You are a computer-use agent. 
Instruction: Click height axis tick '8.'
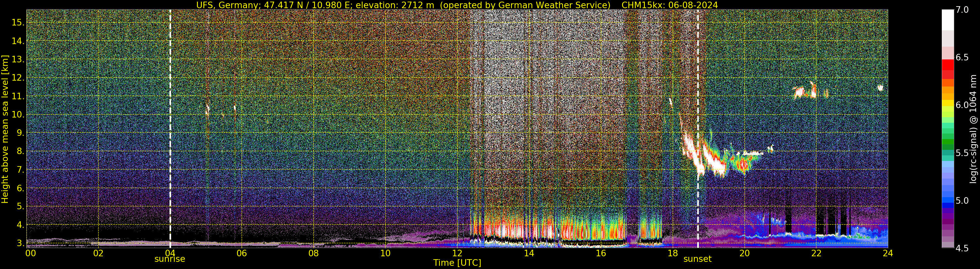coord(21,151)
